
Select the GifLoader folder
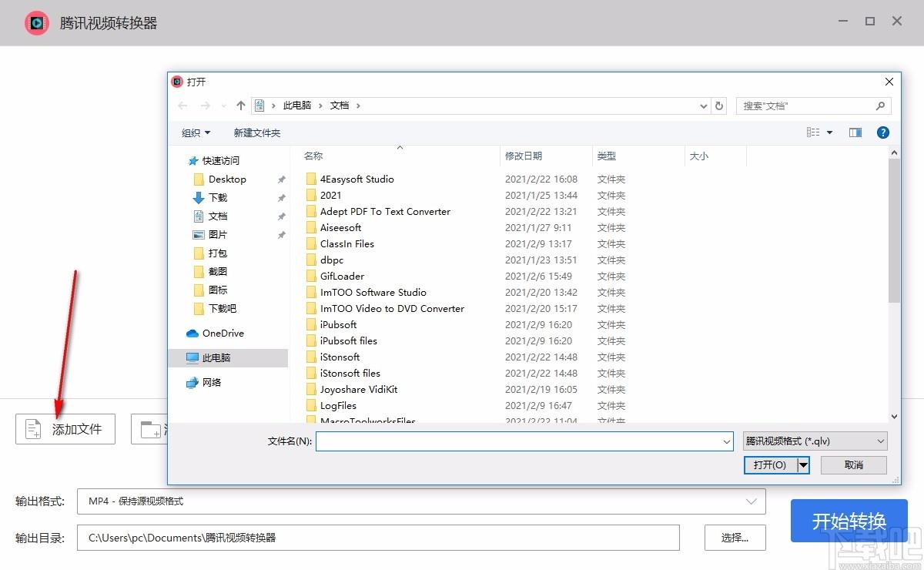point(342,276)
